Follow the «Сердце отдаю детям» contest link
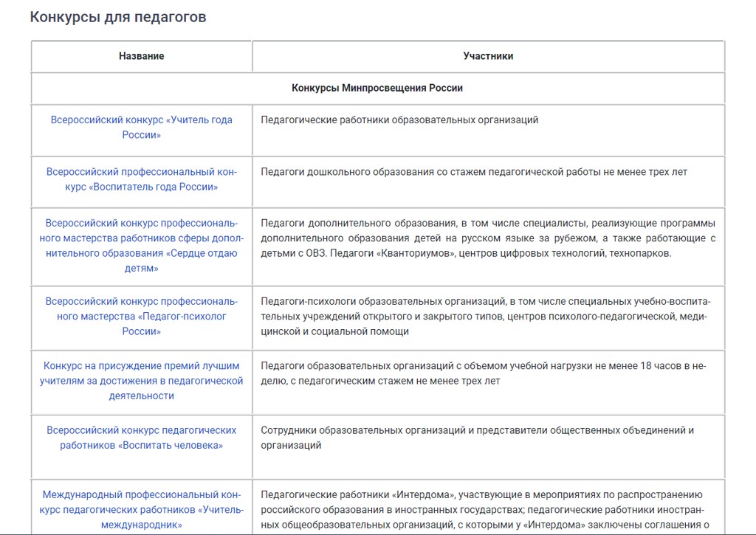Image resolution: width=756 pixels, height=535 pixels. coord(141,246)
